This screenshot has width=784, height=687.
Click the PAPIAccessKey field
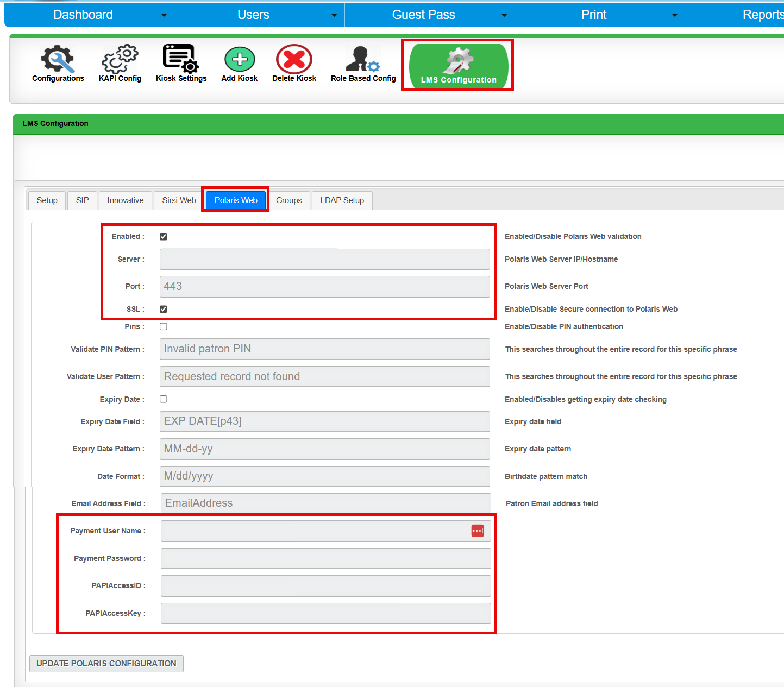click(326, 613)
